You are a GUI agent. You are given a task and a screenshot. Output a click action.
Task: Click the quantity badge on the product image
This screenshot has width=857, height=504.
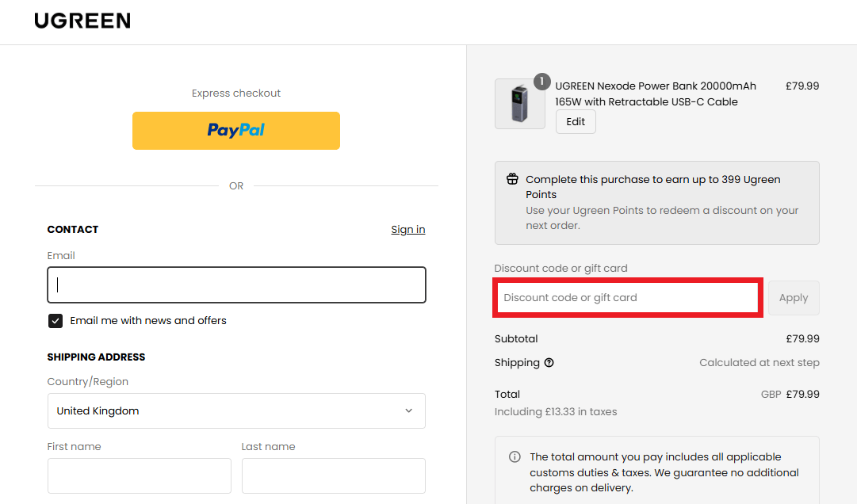click(x=541, y=81)
